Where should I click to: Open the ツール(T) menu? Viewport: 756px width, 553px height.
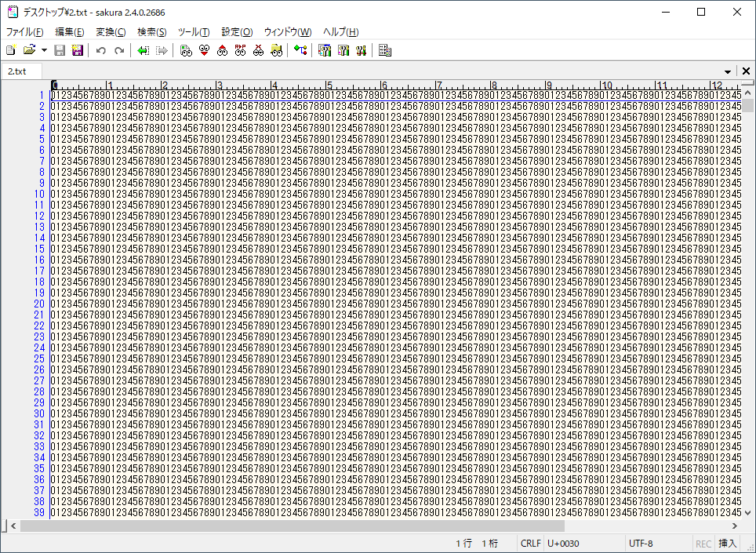(x=194, y=32)
